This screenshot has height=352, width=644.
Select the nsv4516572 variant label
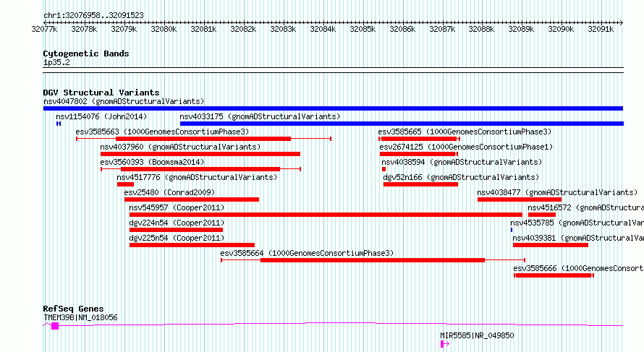point(585,207)
